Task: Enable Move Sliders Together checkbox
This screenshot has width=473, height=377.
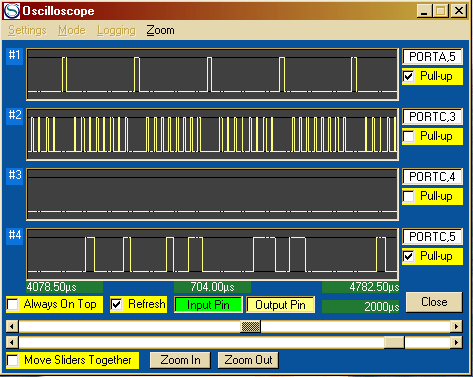Action: (x=13, y=360)
